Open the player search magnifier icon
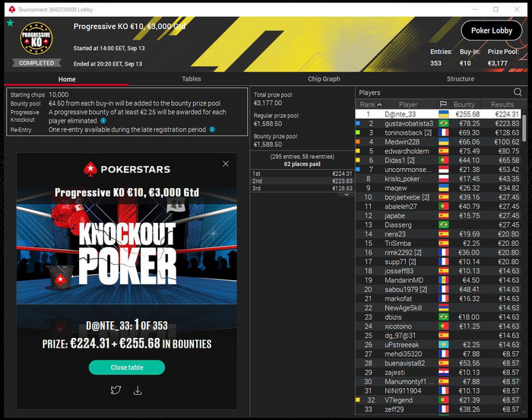532x420 pixels. point(518,92)
